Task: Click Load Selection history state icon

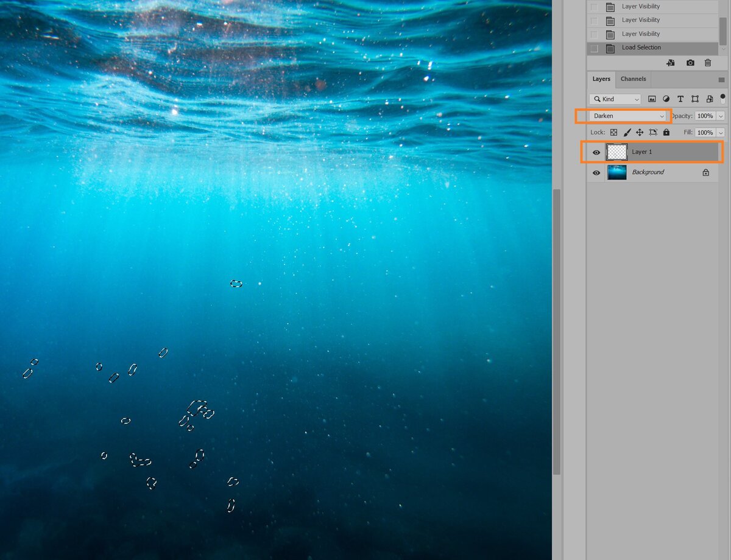Action: (x=610, y=48)
